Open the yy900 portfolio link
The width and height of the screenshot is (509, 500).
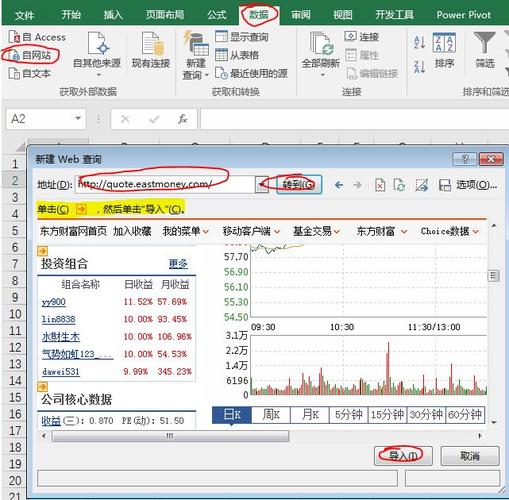pos(54,302)
